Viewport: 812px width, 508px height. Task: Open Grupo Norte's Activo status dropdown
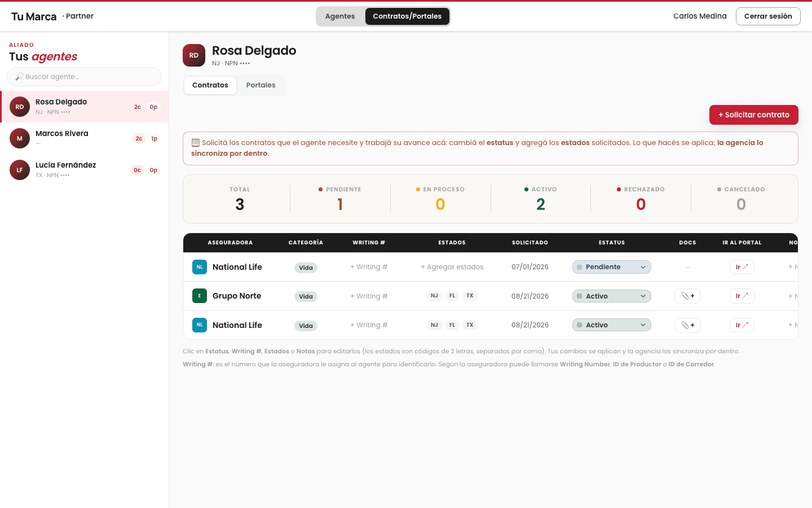pos(612,296)
